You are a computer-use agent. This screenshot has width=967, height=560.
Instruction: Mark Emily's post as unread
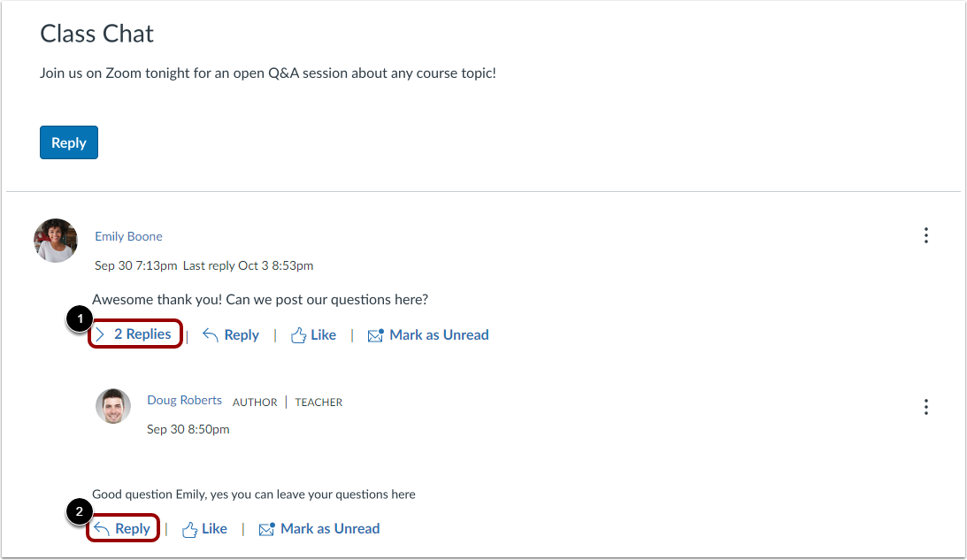[x=428, y=334]
